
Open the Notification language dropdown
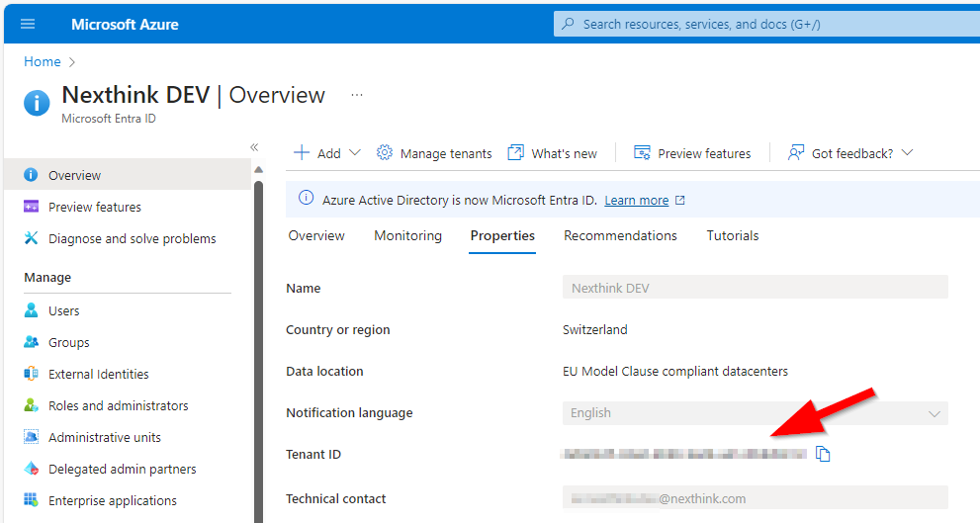tap(755, 413)
